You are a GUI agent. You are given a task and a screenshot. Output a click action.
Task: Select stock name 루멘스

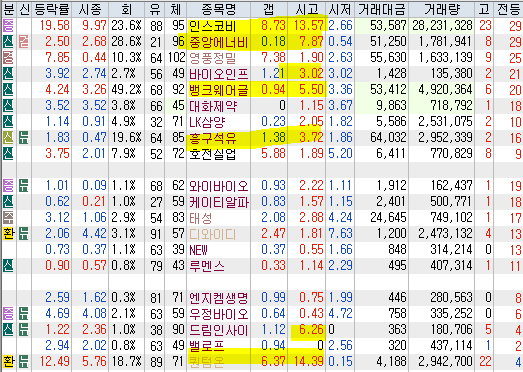206,266
